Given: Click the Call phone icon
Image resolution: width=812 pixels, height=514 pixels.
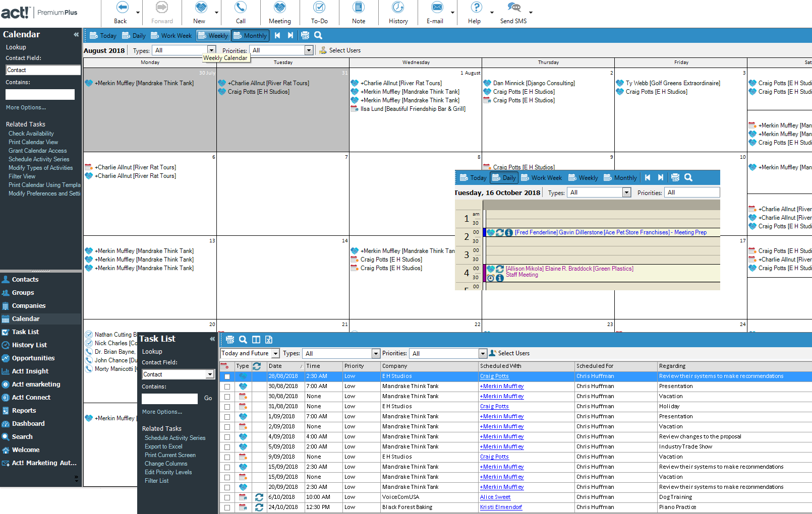Looking at the screenshot, I should (241, 8).
